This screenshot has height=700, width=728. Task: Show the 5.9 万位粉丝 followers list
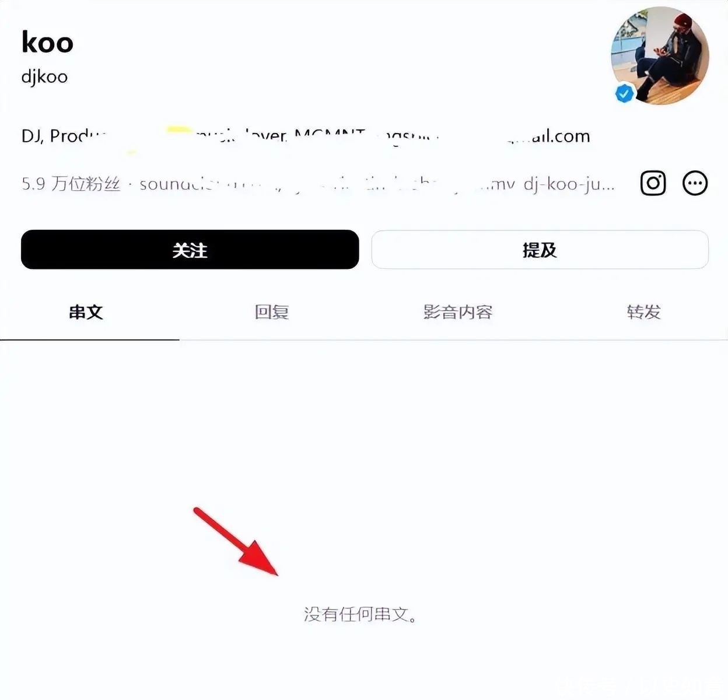(71, 184)
